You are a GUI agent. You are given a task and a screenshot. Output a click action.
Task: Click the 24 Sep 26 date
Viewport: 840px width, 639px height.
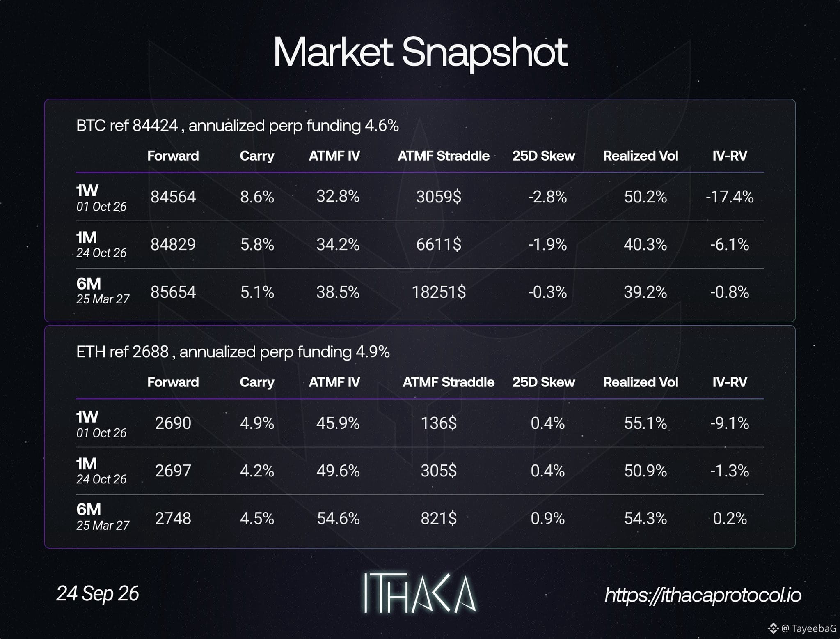97,593
